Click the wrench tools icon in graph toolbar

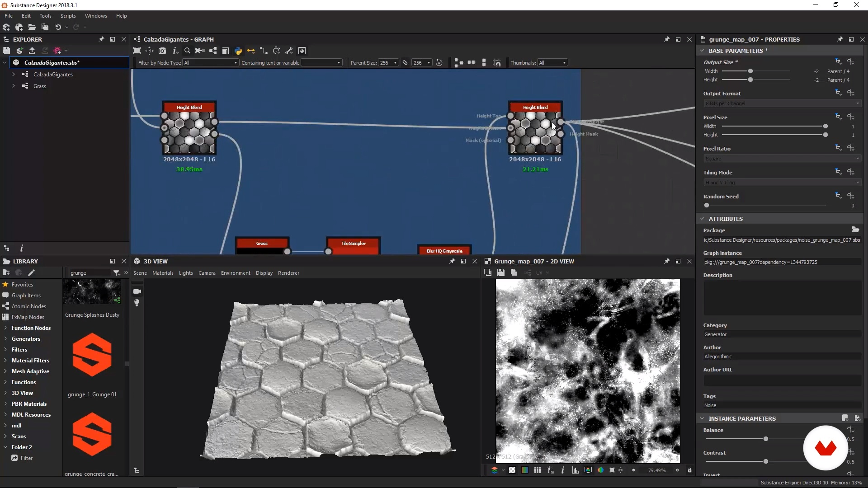tap(289, 51)
